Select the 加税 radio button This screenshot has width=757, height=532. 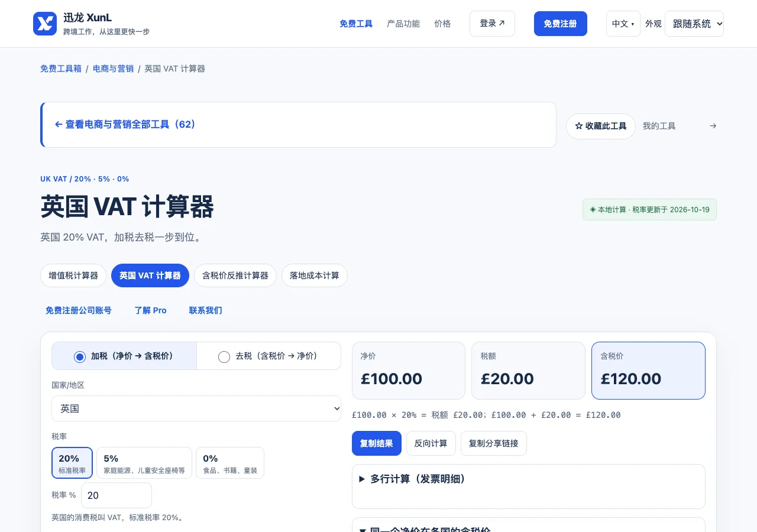click(x=80, y=356)
